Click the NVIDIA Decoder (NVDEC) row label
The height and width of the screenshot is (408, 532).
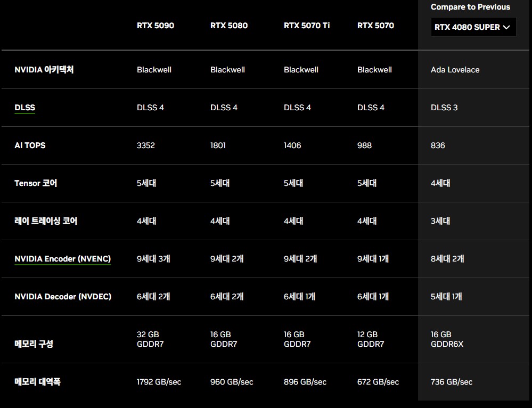63,297
